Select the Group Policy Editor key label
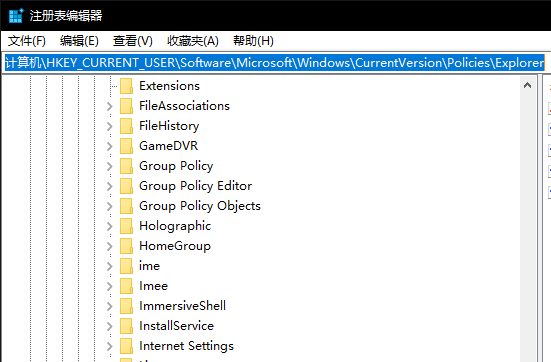 [x=196, y=186]
